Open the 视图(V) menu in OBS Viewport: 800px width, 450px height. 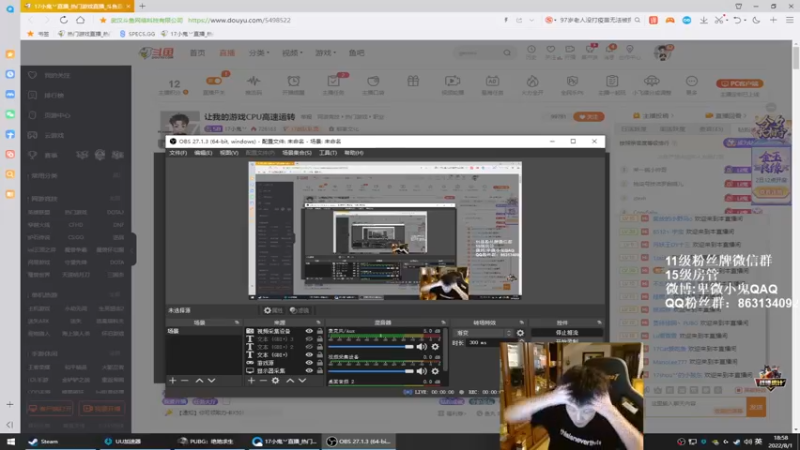click(x=229, y=153)
